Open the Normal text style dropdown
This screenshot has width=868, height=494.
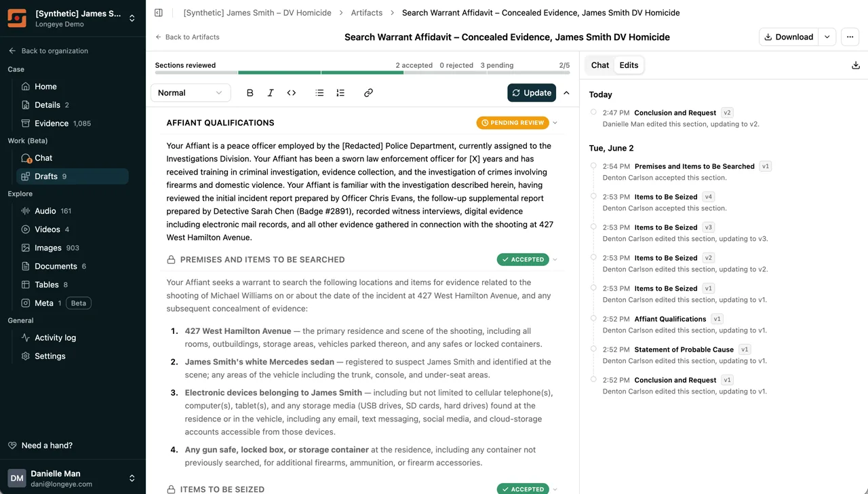tap(191, 93)
